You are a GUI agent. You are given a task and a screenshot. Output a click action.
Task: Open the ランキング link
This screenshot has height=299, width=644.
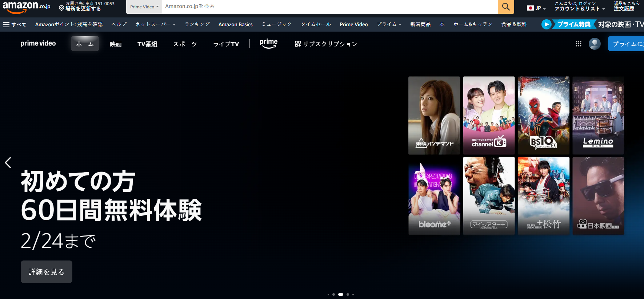pyautogui.click(x=197, y=24)
